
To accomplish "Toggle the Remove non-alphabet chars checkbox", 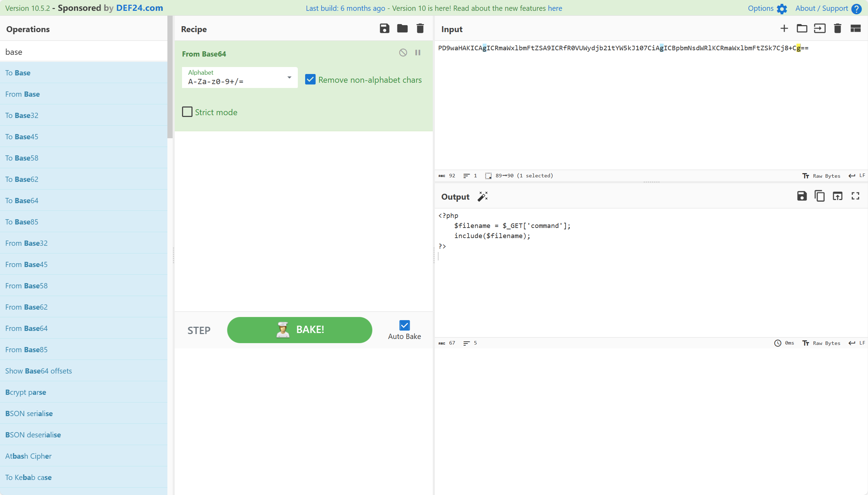I will tap(310, 79).
